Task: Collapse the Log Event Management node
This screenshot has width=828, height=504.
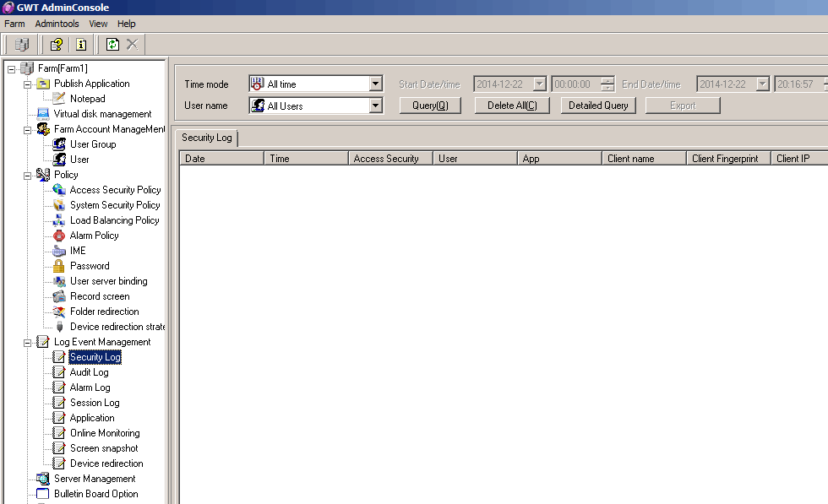Action: coord(27,342)
